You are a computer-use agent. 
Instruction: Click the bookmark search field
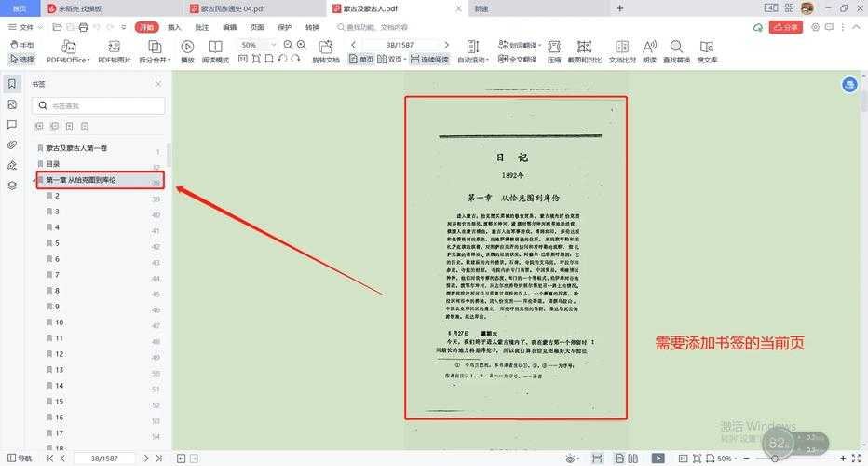tap(99, 106)
